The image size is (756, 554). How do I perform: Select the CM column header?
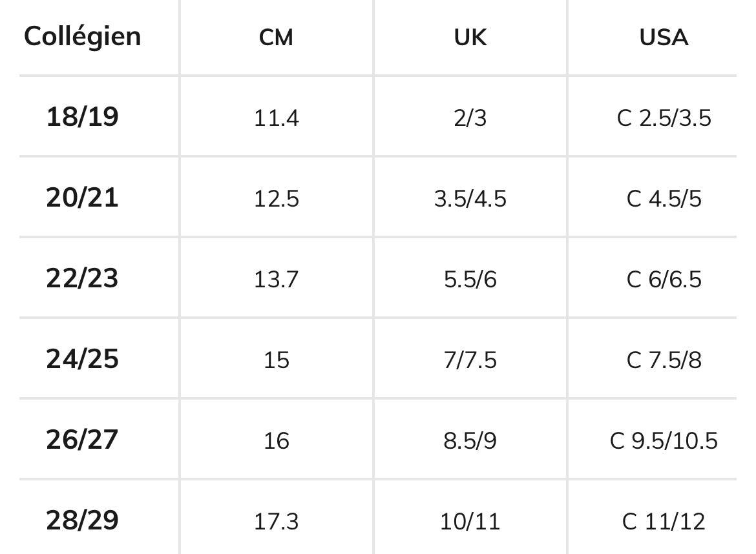coord(276,37)
